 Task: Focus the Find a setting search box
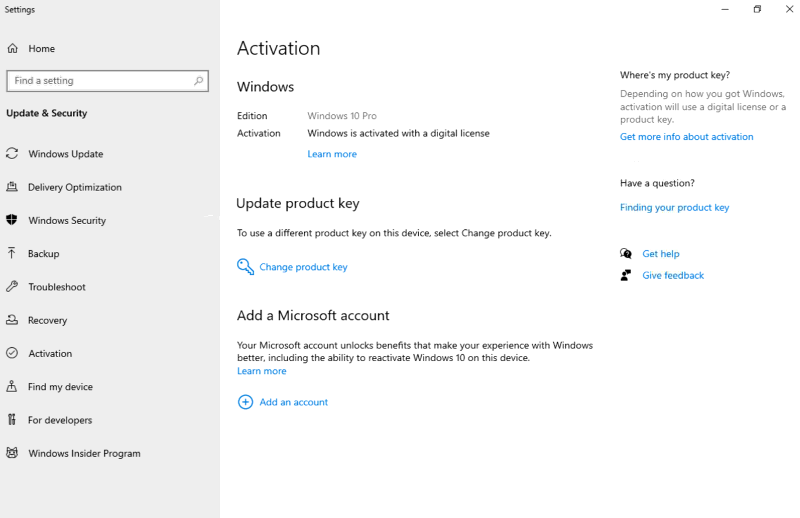[98, 81]
